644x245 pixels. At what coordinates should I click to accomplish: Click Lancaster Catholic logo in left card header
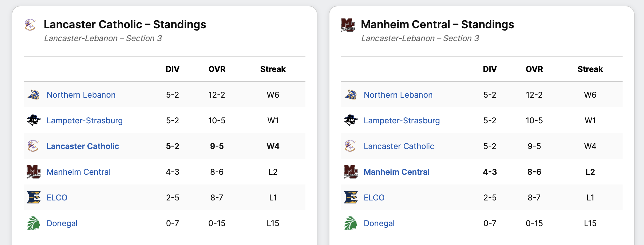point(30,25)
